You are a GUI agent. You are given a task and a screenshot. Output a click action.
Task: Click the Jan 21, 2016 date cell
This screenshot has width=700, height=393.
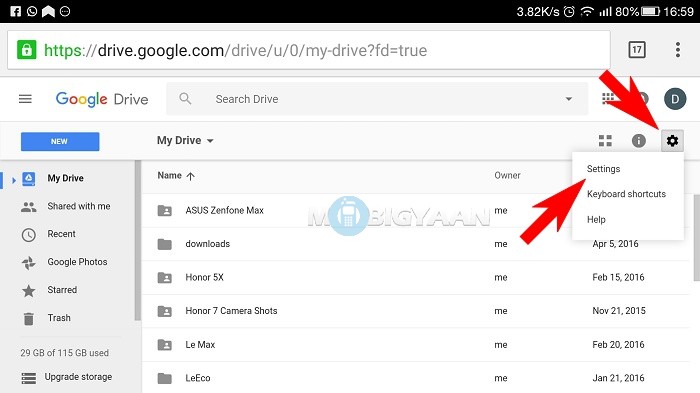click(618, 378)
